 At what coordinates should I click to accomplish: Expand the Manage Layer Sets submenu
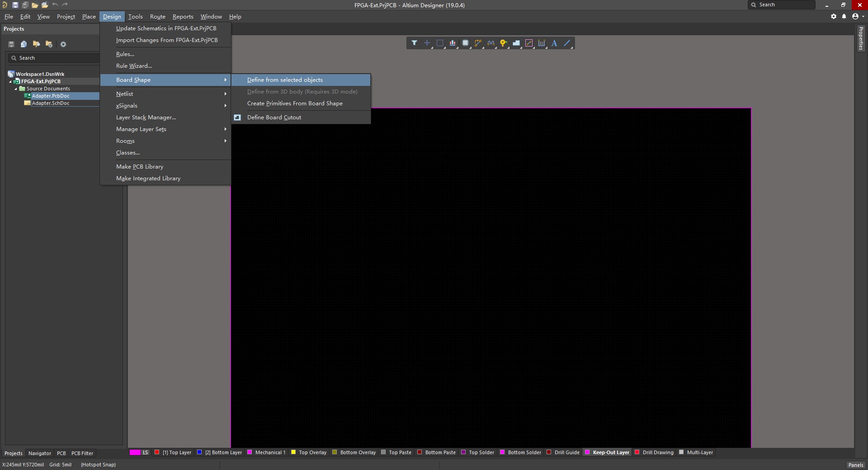click(165, 129)
